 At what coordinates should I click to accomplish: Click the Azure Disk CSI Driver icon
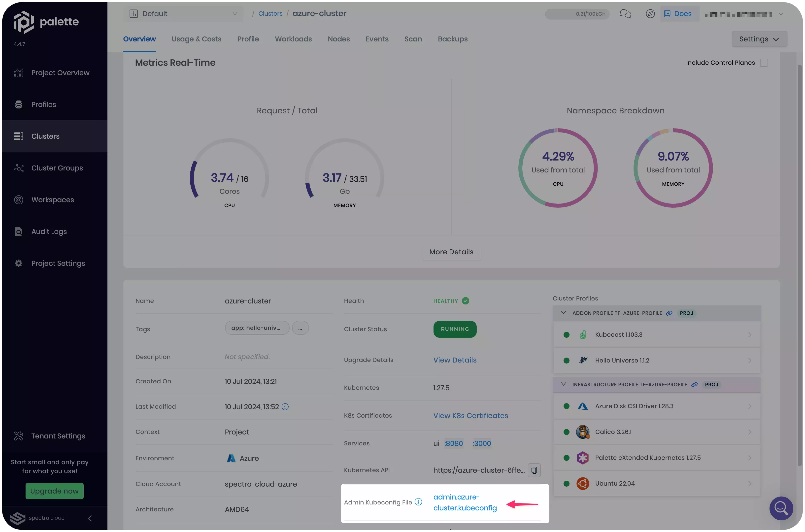(x=582, y=406)
